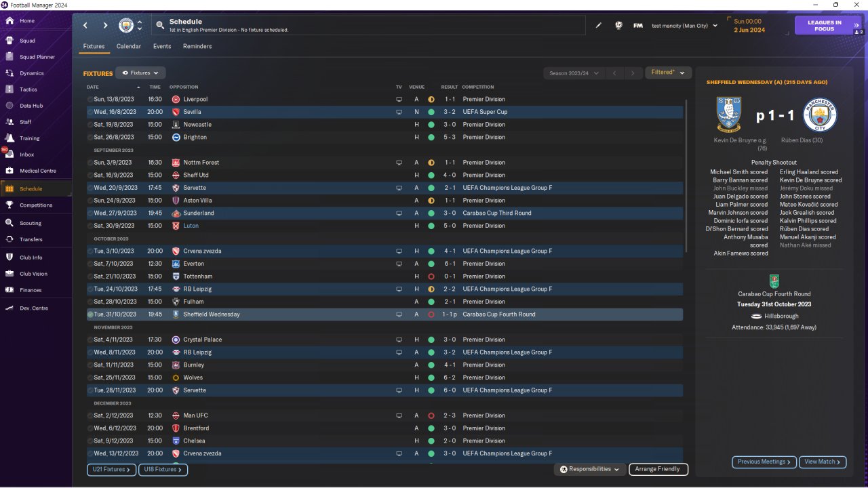Image resolution: width=868 pixels, height=488 pixels.
Task: Toggle the check circle on the Man UFC fixture
Action: pos(90,415)
